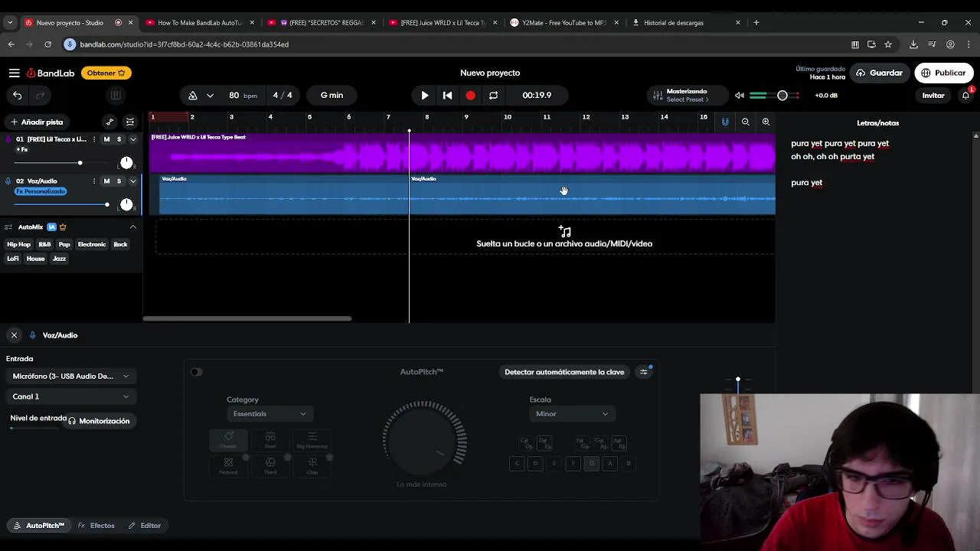
Task: Open the notifications bell
Action: click(x=966, y=95)
